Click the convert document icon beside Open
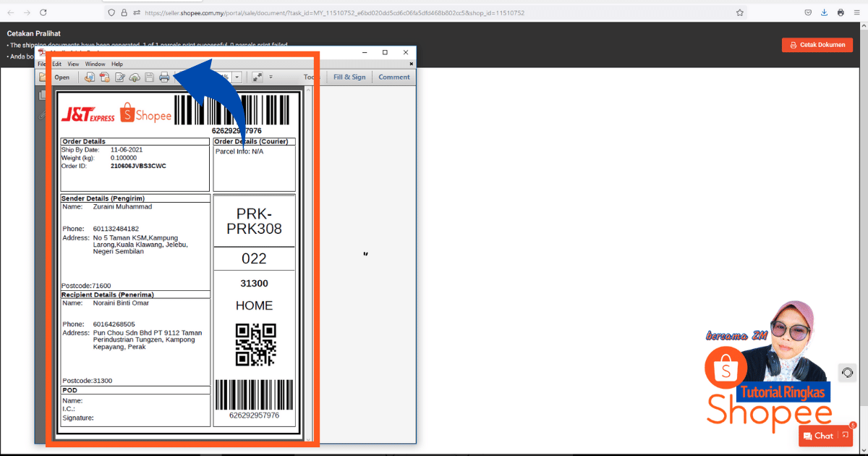868x456 pixels. pos(90,77)
